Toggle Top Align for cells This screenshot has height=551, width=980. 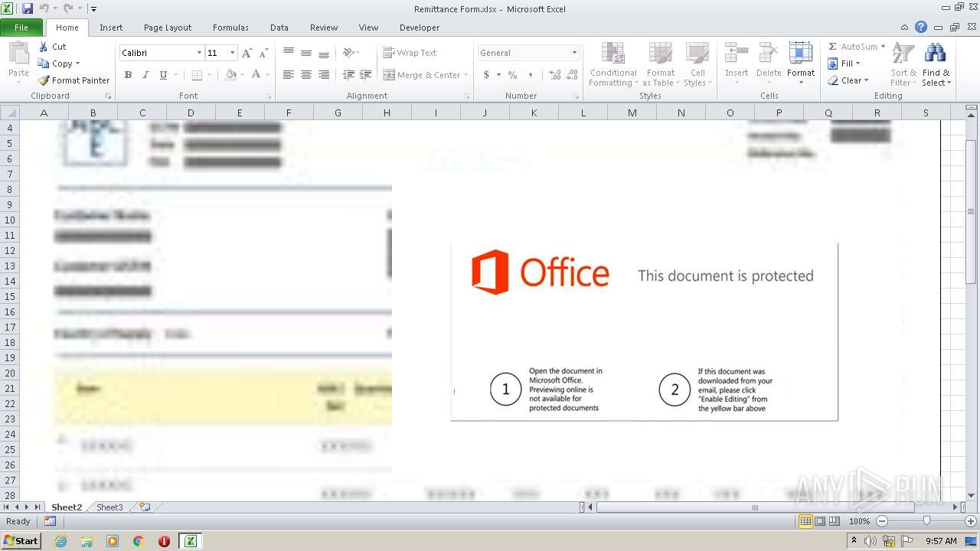(x=289, y=53)
